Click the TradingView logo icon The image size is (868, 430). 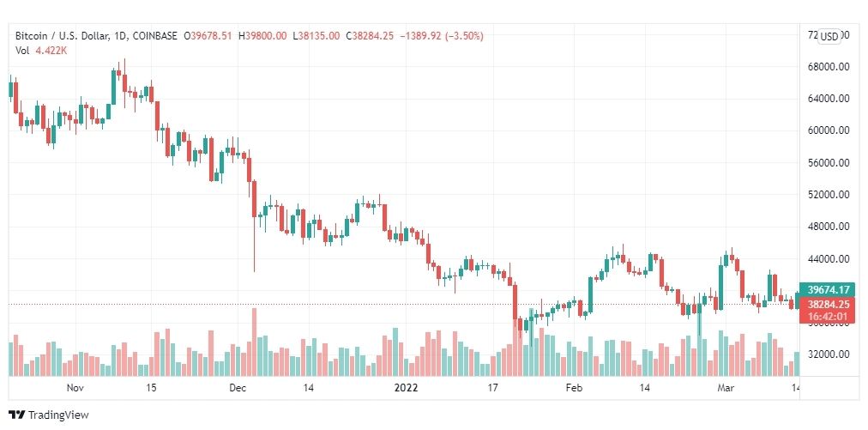tap(16, 415)
